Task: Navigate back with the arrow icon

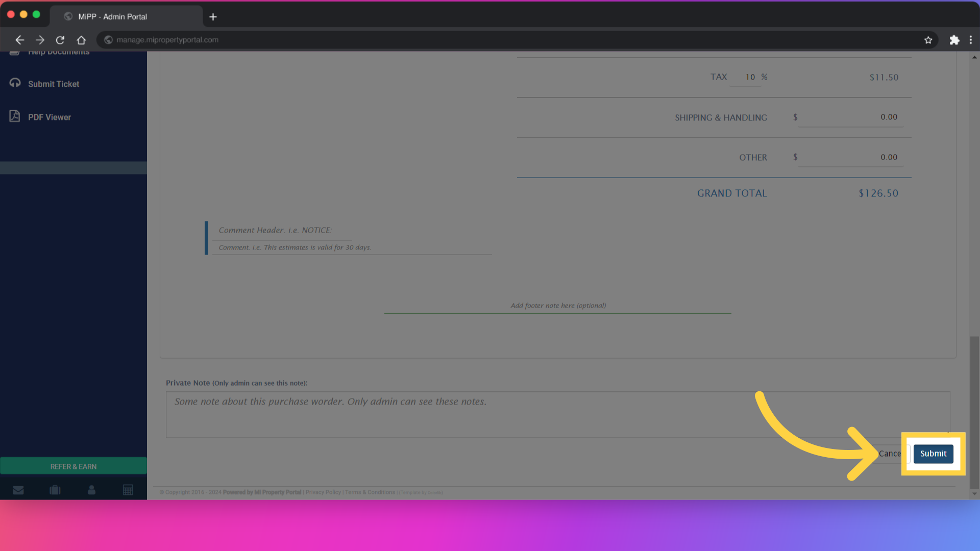Action: (x=19, y=40)
